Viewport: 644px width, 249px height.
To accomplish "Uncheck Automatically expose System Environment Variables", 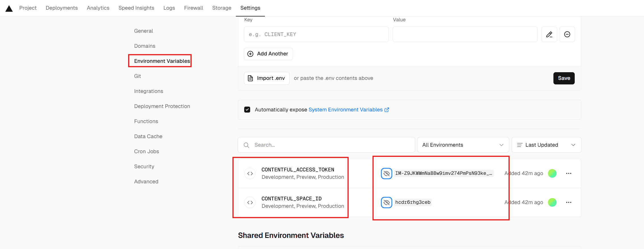I will pos(247,110).
